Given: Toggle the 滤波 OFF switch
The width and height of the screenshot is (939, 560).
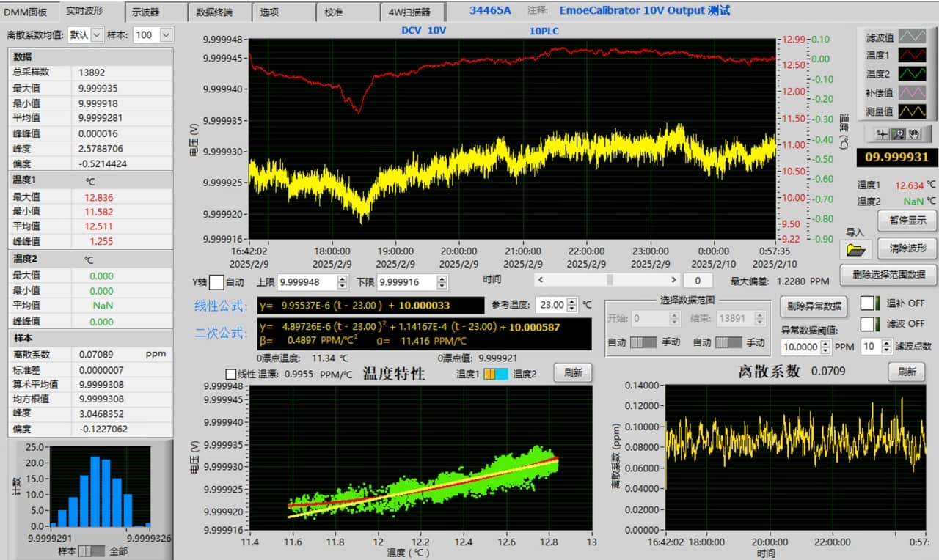Looking at the screenshot, I should tap(869, 323).
